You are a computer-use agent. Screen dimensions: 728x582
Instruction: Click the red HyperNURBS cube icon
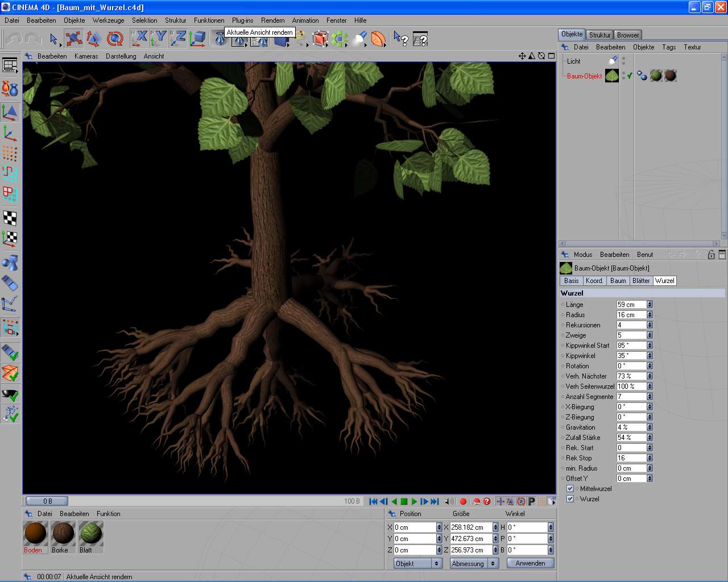(320, 39)
